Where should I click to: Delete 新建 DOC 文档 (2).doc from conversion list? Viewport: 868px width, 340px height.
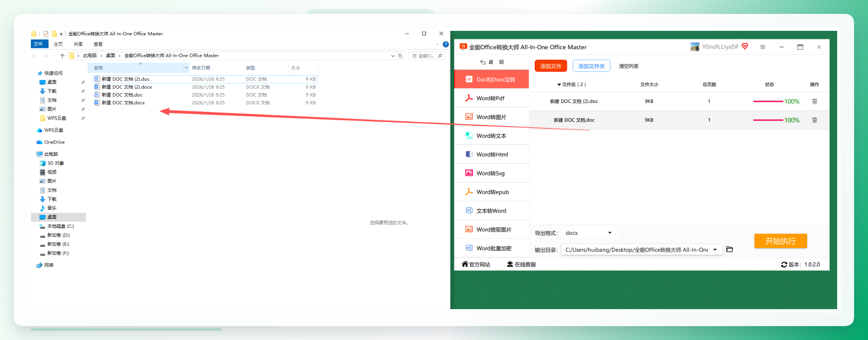click(x=814, y=102)
